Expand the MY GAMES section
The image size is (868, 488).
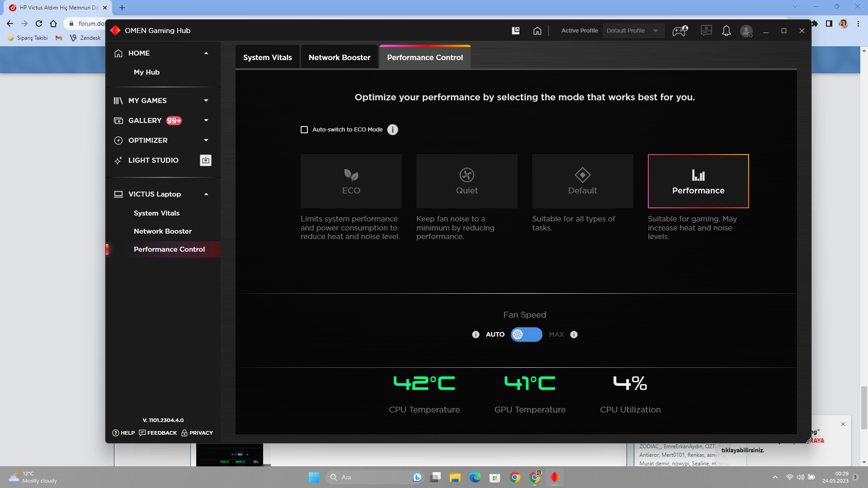[206, 101]
